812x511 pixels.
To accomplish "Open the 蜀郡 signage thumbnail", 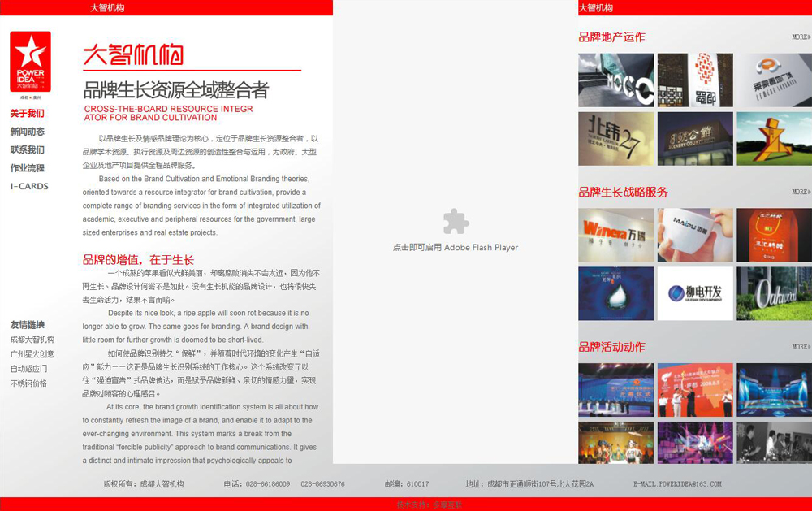I will 695,80.
